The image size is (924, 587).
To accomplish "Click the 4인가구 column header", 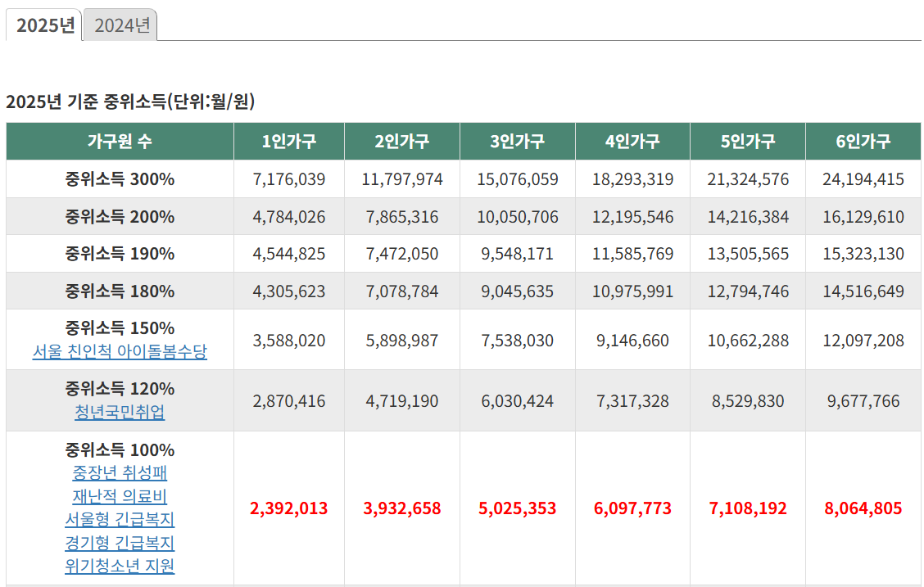I will click(632, 141).
